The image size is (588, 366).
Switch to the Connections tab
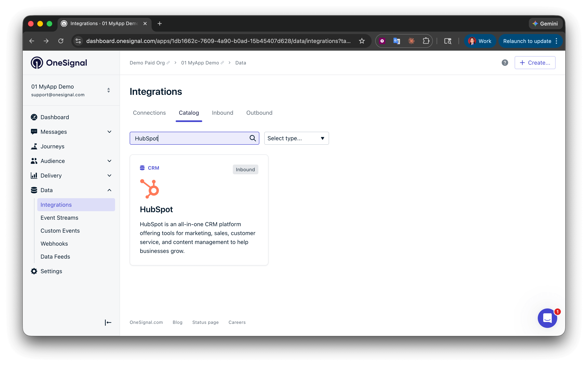click(x=149, y=113)
